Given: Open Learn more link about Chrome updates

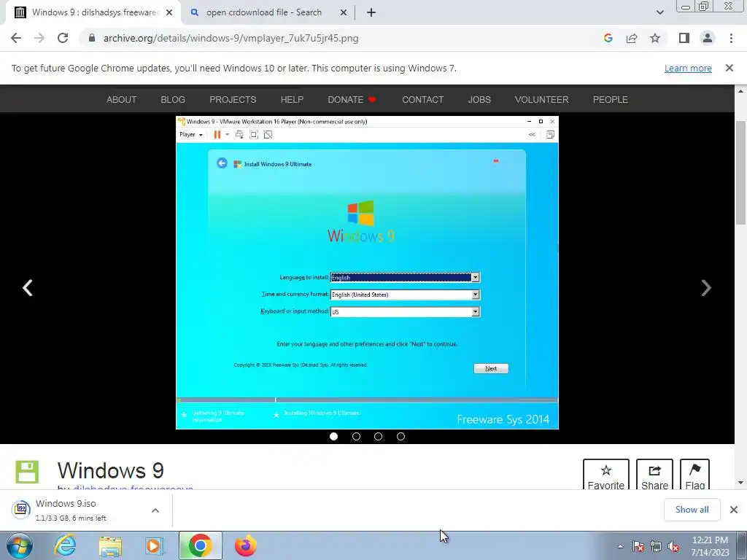Looking at the screenshot, I should [x=688, y=68].
